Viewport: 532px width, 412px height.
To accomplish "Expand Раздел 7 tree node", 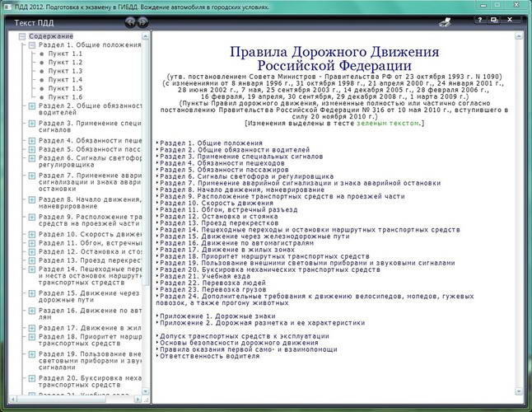I will pyautogui.click(x=32, y=176).
